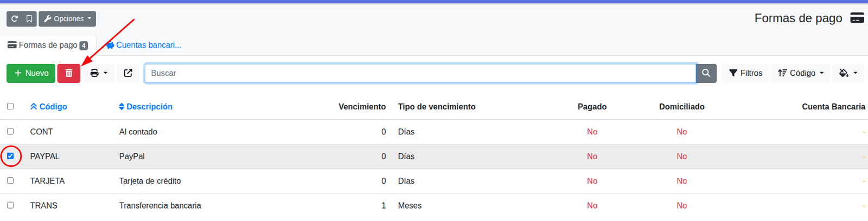Image resolution: width=868 pixels, height=221 pixels.
Task: Select the TRANS row checkbox
Action: tap(10, 205)
